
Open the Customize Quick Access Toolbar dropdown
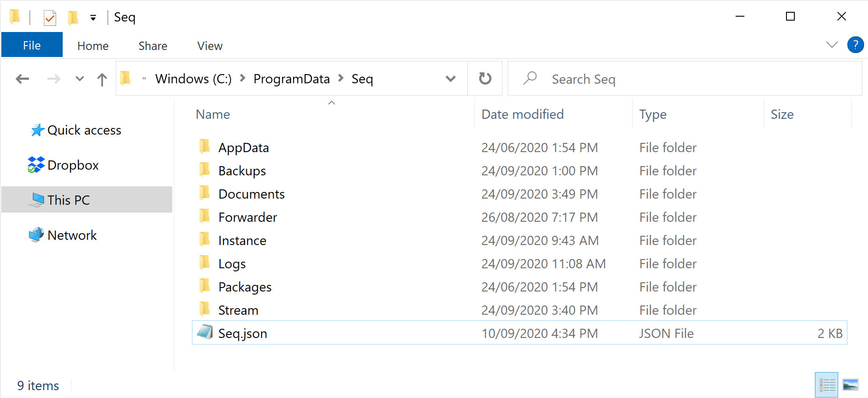pos(93,18)
